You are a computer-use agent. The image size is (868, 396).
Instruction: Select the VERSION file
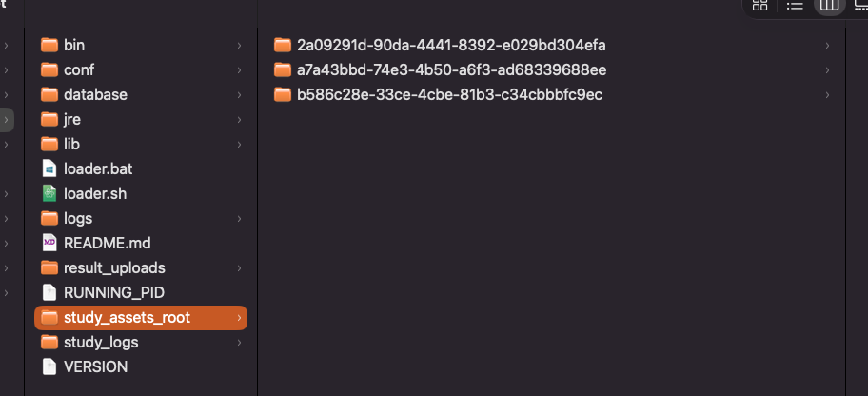[x=95, y=366]
